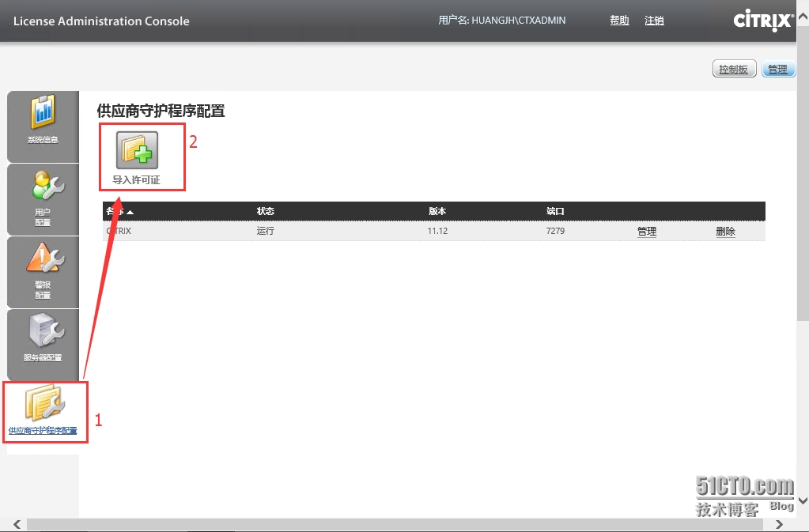Click 删除 to delete the CITRIX daemon

pos(724,231)
